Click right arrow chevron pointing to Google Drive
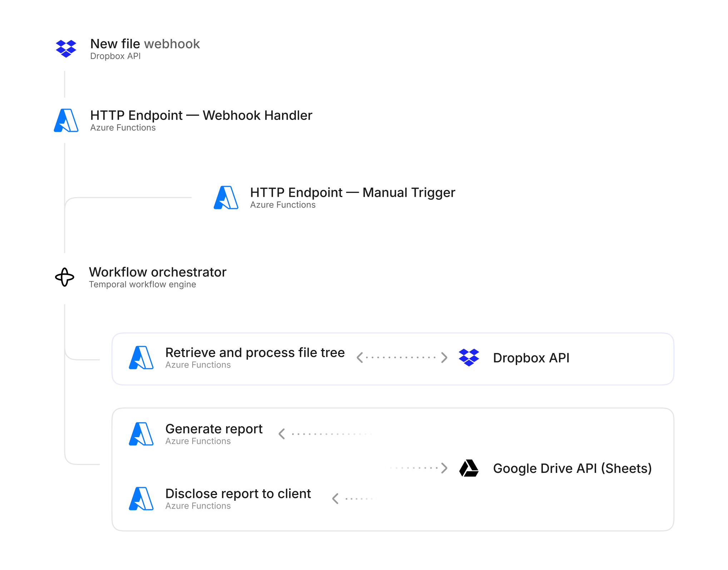 tap(444, 468)
